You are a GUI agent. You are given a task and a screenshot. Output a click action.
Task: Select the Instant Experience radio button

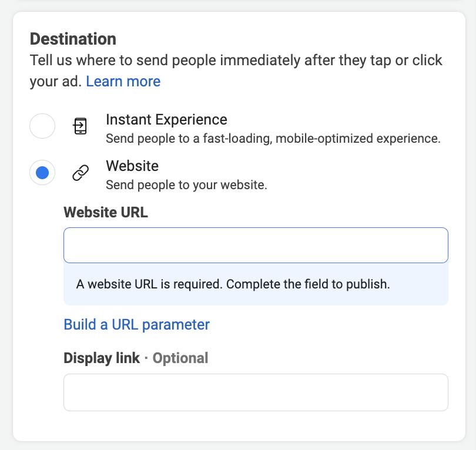point(42,126)
